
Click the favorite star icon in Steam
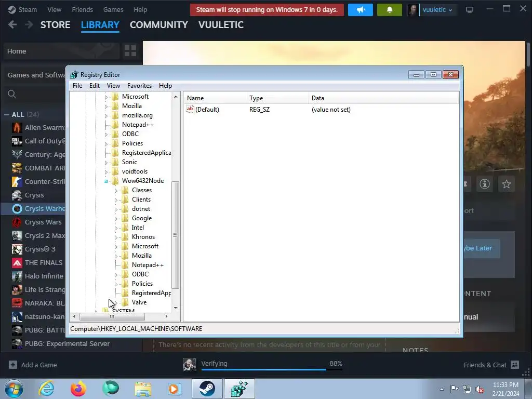(507, 184)
